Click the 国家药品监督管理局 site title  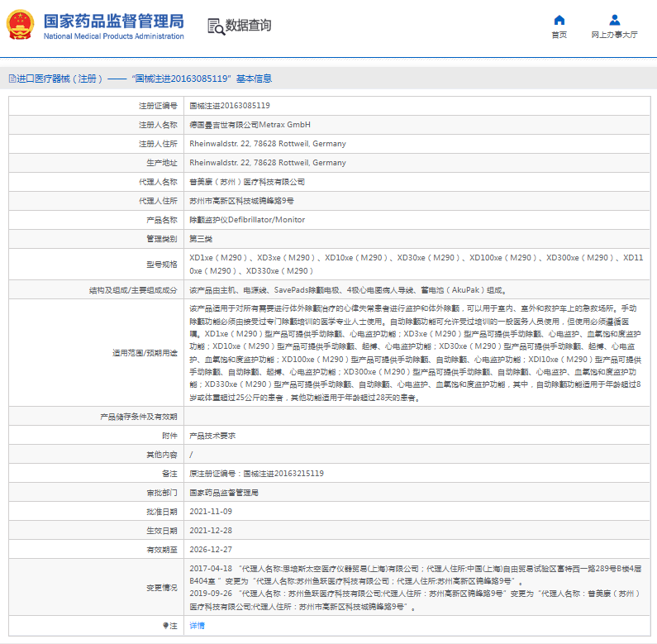113,21
